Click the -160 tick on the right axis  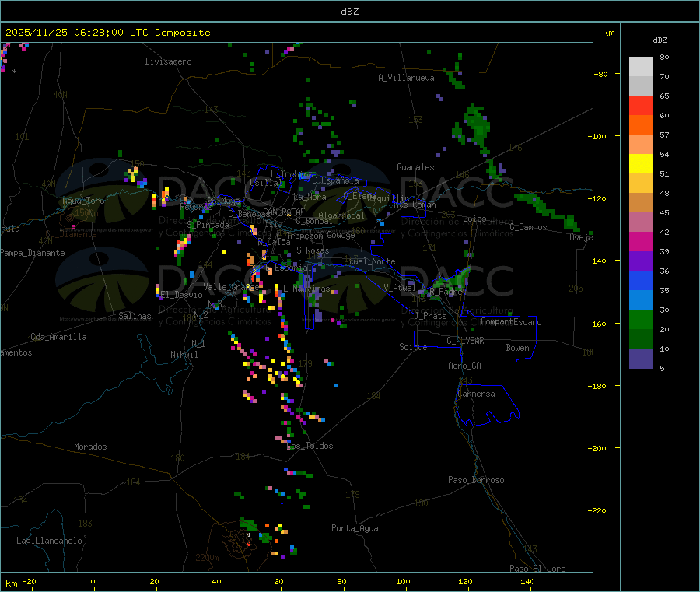click(x=597, y=324)
